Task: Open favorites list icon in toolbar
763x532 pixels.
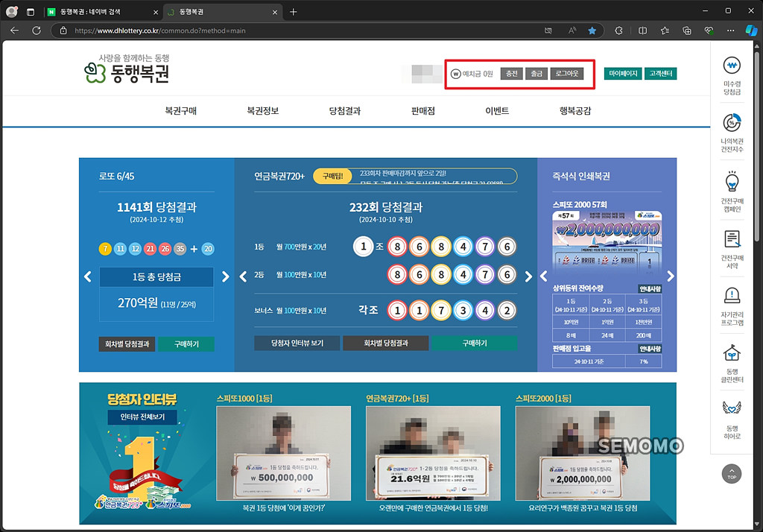Action: [665, 31]
